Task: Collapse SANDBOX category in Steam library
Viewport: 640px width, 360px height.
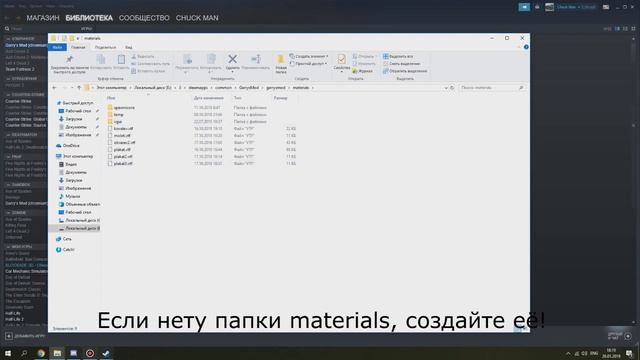Action: (8, 185)
